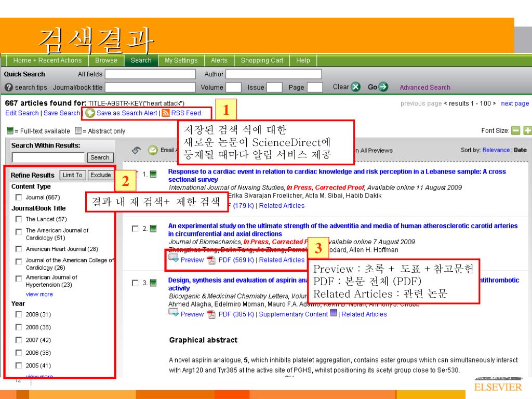The width and height of the screenshot is (532, 399).
Task: Click the Issue input field
Action: [274, 87]
